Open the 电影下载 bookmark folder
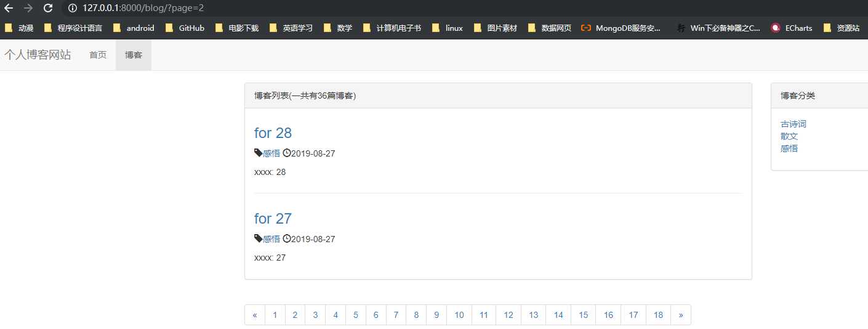 click(x=236, y=28)
